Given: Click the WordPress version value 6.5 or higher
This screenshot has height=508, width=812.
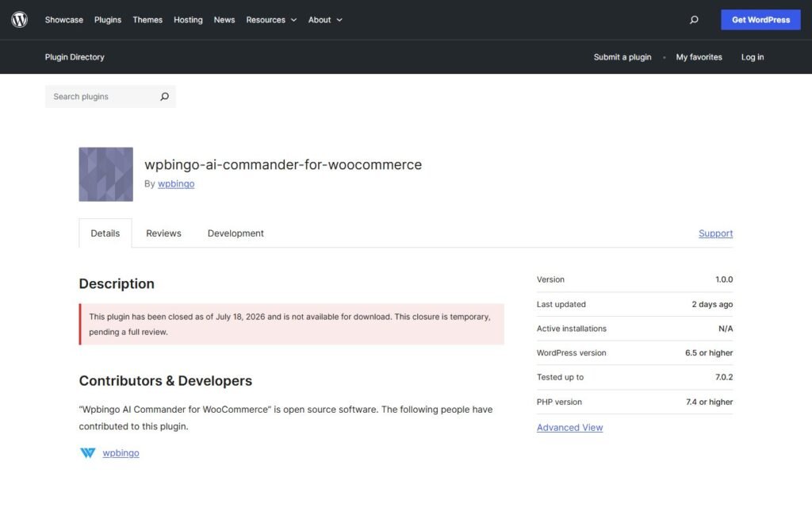Looking at the screenshot, I should pyautogui.click(x=708, y=353).
